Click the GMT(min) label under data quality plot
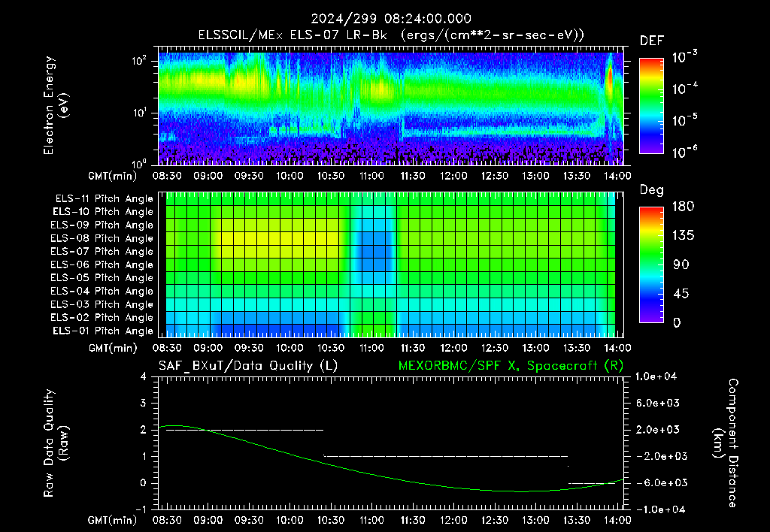This screenshot has height=532, width=770. (113, 520)
